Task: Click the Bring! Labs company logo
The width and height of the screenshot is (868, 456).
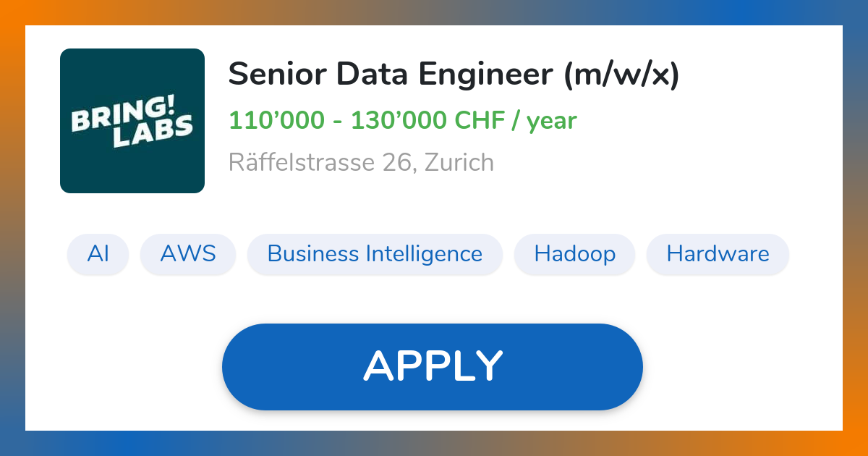Action: click(132, 121)
